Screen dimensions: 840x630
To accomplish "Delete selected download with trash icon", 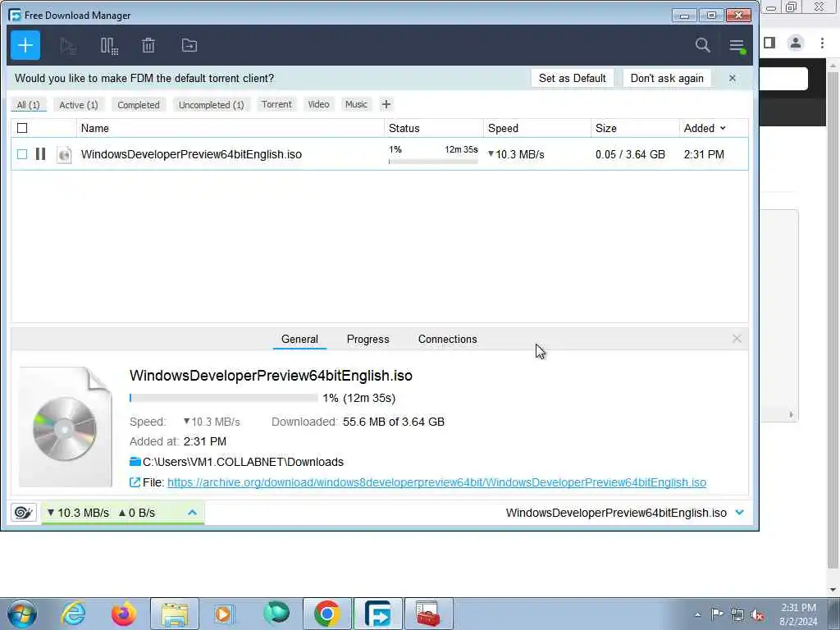I will (x=148, y=46).
